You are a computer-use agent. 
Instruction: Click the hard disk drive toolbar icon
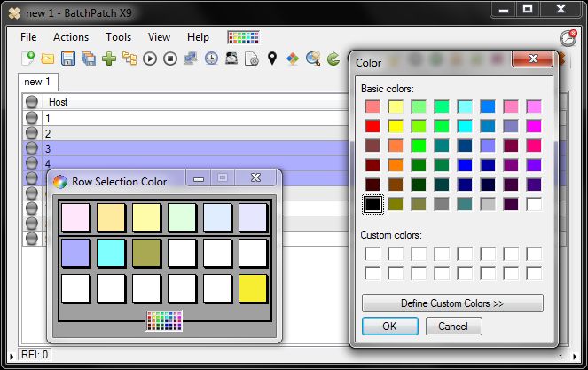pyautogui.click(x=231, y=59)
